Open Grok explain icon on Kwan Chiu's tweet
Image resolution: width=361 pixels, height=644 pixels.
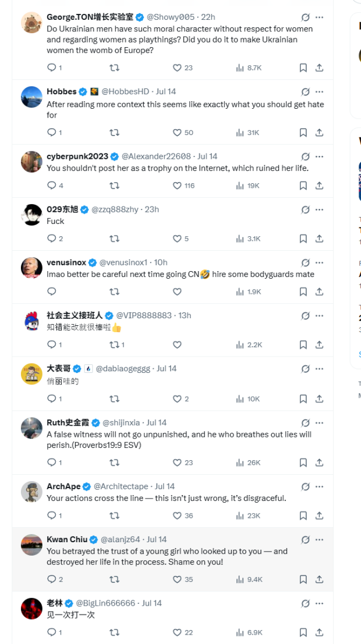coord(305,539)
